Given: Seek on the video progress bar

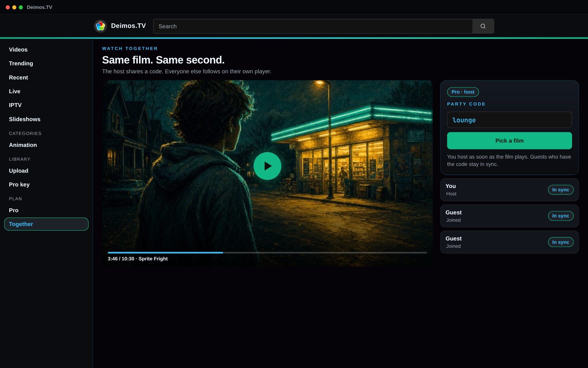Looking at the screenshot, I should tap(267, 253).
